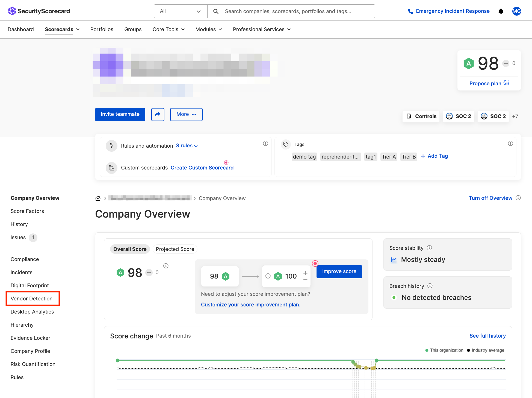Click the Tier A tag
This screenshot has width=532, height=398.
point(389,157)
